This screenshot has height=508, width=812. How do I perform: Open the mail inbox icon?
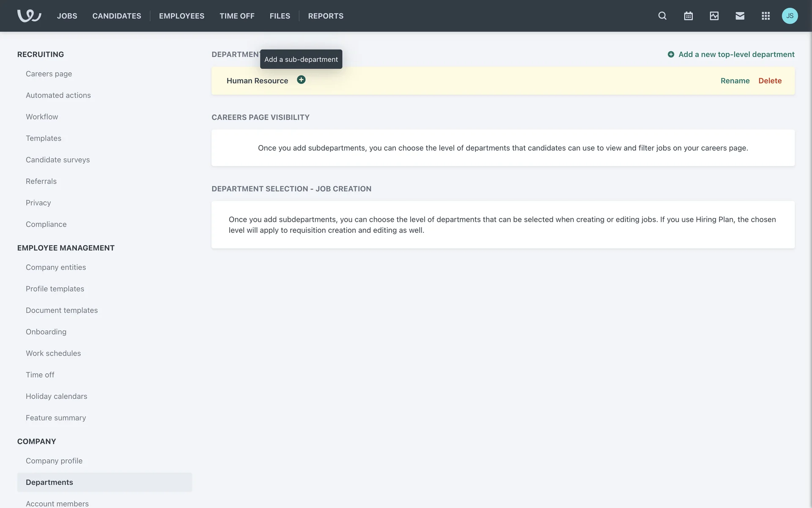click(740, 16)
